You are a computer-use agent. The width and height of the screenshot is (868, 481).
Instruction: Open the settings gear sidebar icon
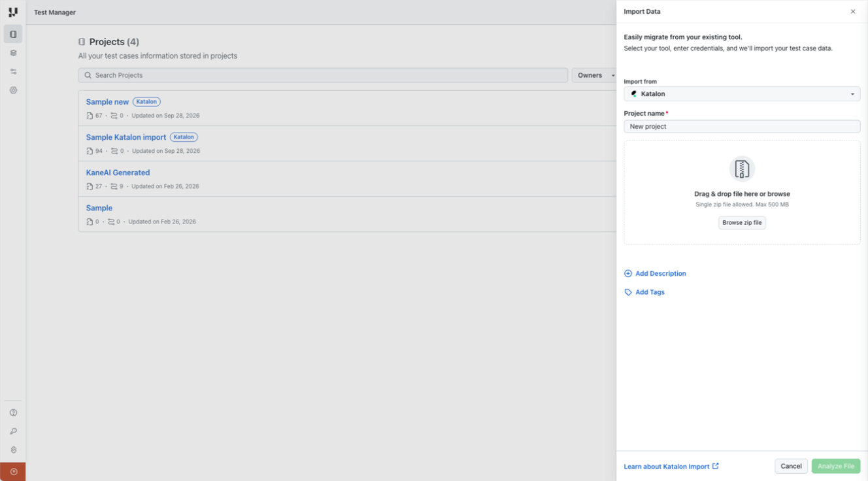tap(13, 90)
